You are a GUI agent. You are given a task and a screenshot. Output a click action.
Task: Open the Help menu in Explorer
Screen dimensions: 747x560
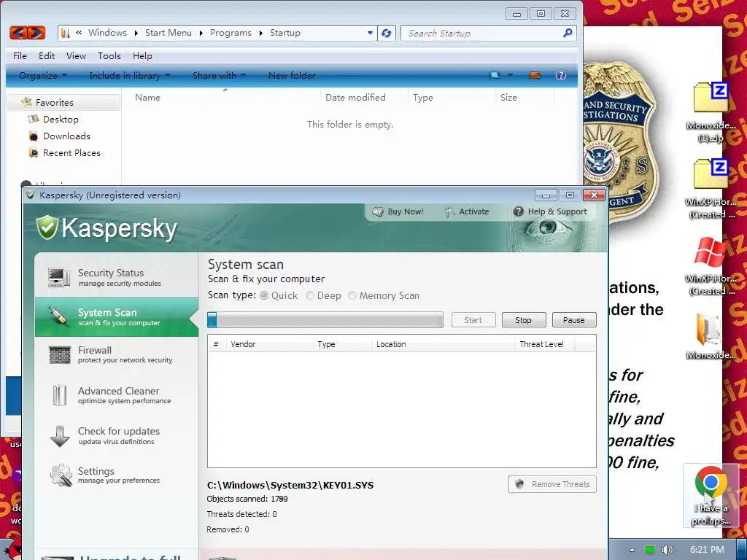142,55
